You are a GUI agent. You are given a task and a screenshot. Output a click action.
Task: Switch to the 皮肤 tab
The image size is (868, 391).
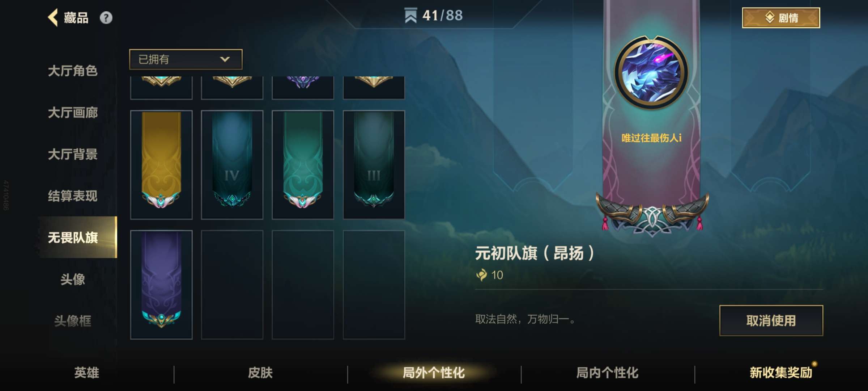[260, 373]
